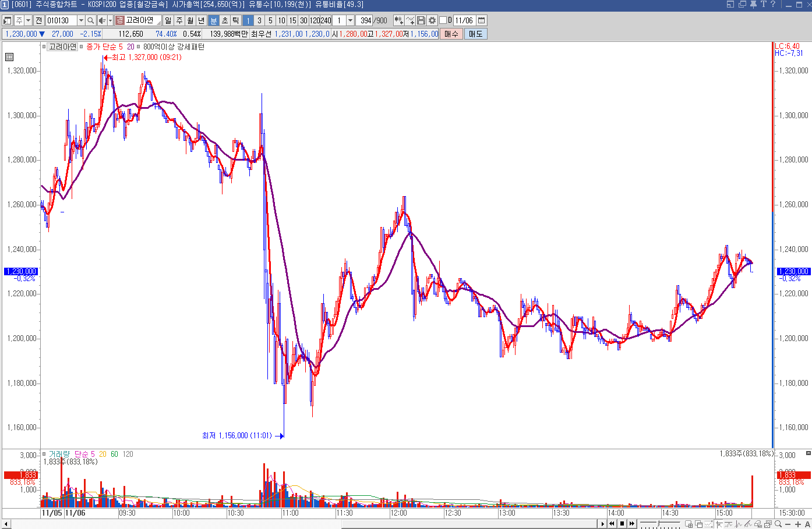Select the 초 (seconds) period toggle

225,20
